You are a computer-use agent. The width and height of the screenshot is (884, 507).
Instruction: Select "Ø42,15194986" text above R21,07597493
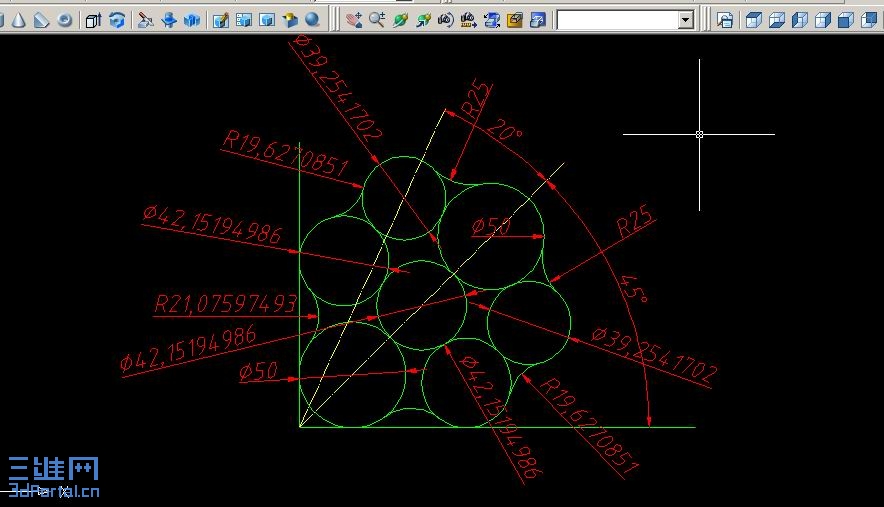click(212, 224)
